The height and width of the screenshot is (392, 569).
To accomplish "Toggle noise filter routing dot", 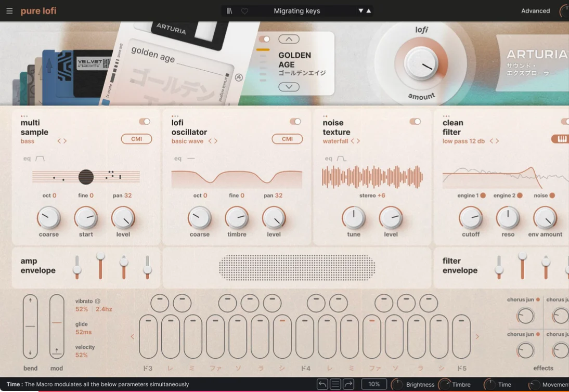I will (x=552, y=195).
